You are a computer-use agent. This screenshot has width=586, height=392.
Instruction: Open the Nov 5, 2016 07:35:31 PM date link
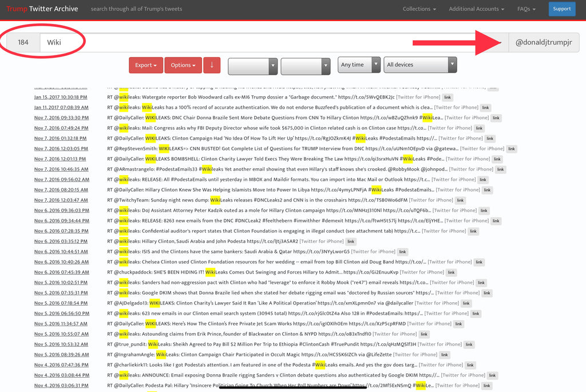pyautogui.click(x=61, y=293)
